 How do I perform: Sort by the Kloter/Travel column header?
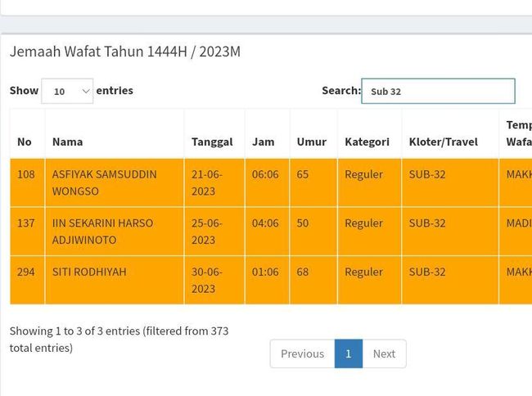tap(443, 142)
